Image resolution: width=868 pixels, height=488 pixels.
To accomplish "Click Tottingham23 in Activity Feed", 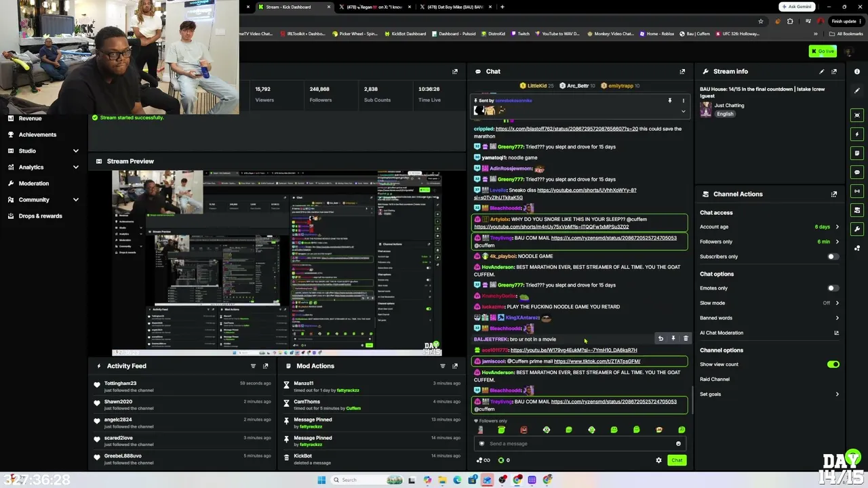I will (120, 384).
